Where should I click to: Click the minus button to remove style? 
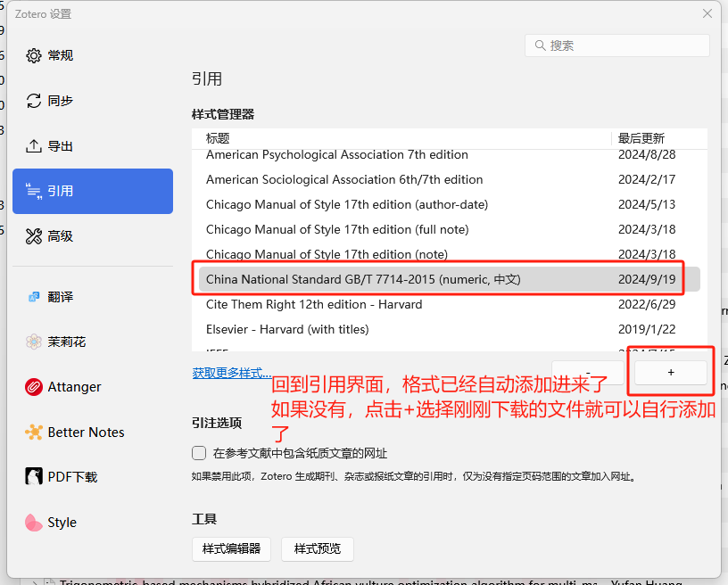(588, 373)
